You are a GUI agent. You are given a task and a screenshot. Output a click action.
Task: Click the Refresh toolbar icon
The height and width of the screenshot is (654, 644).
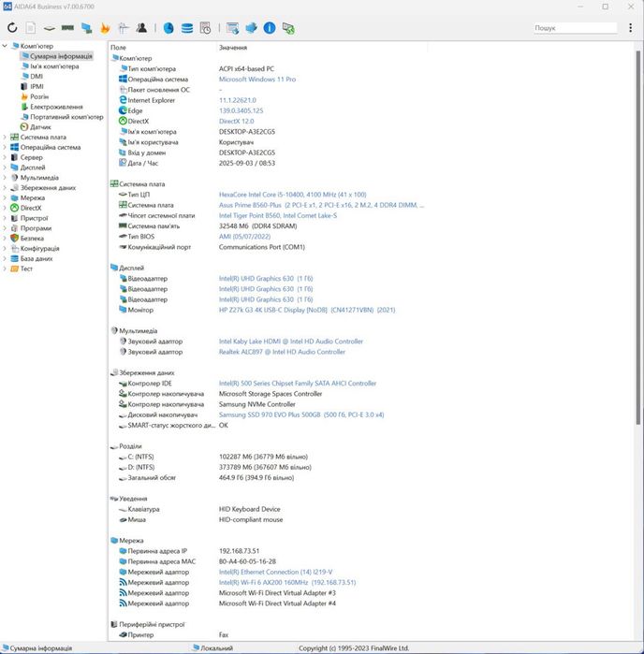coord(12,28)
